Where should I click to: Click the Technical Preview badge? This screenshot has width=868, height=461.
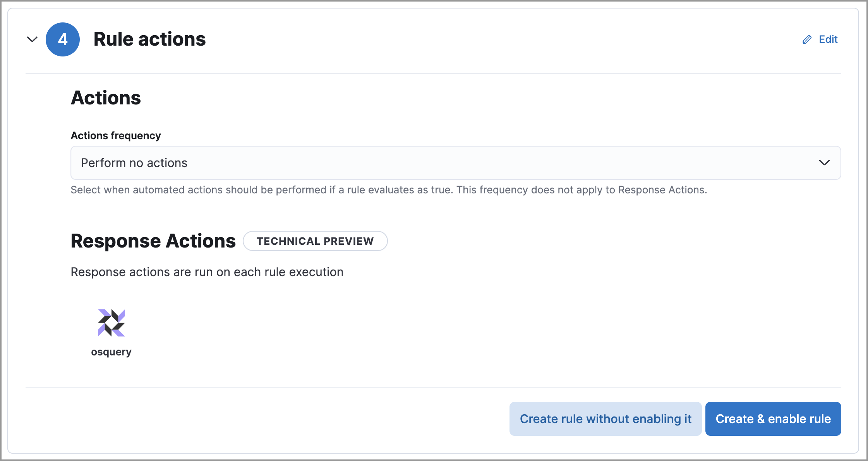(315, 241)
